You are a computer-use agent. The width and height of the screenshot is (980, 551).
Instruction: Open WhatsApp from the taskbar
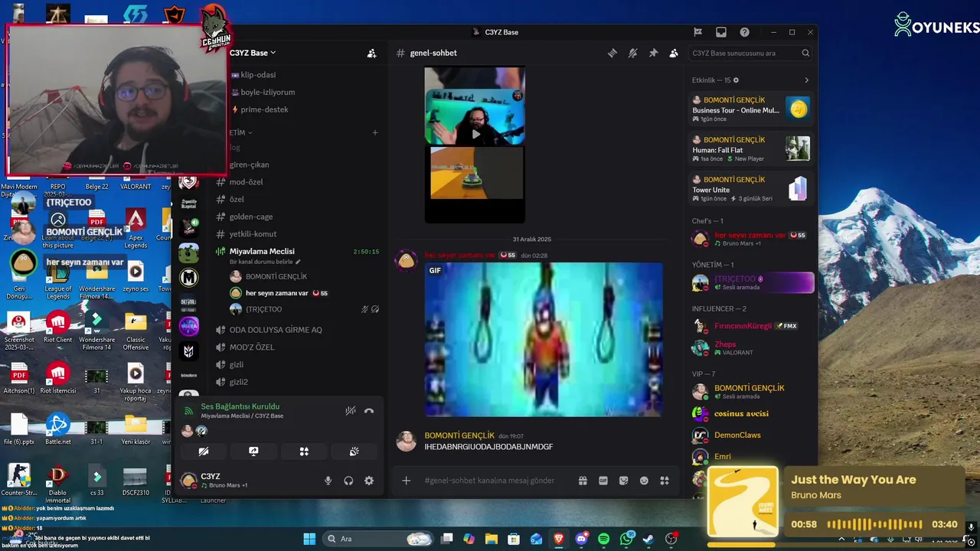point(626,539)
